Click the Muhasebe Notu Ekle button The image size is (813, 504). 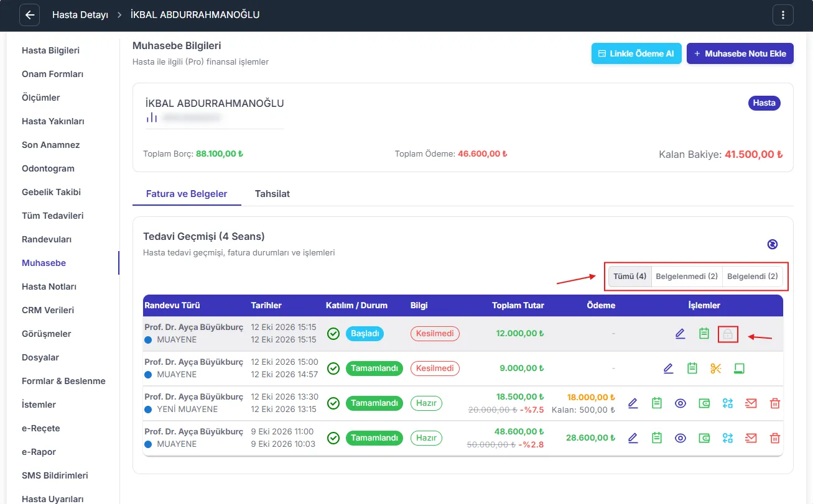pos(740,53)
